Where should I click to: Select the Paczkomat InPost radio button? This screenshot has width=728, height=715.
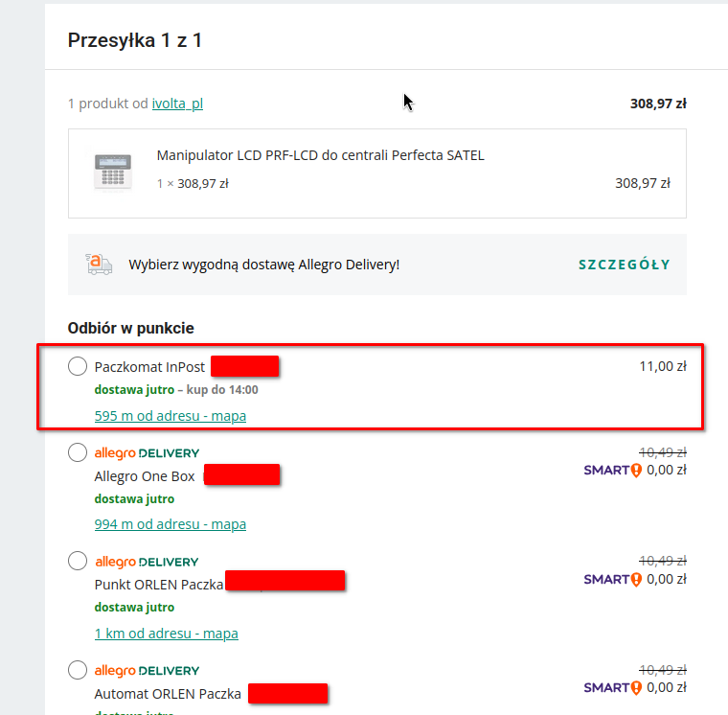tap(78, 366)
